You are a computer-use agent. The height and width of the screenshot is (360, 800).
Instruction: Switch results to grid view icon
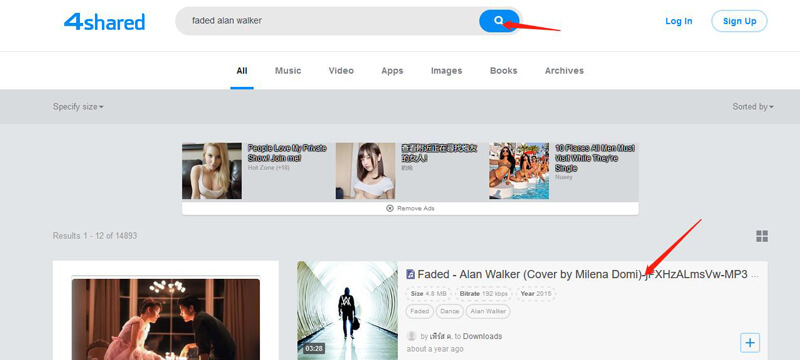[x=762, y=236]
